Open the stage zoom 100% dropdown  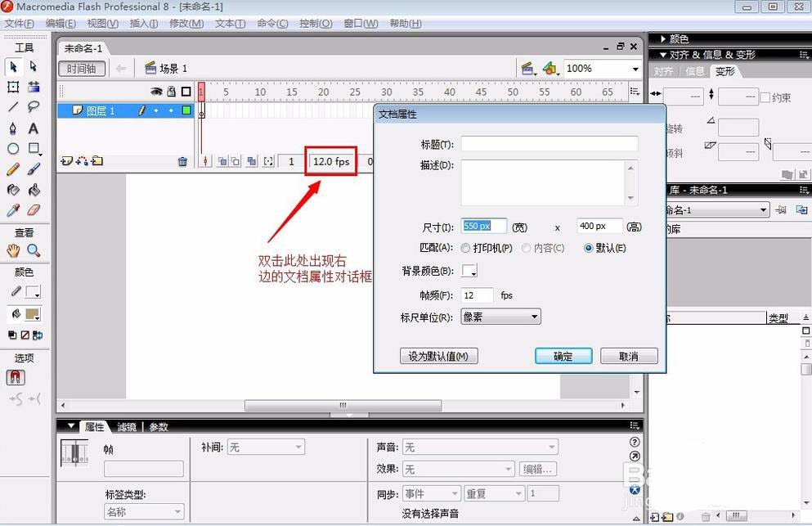click(635, 69)
